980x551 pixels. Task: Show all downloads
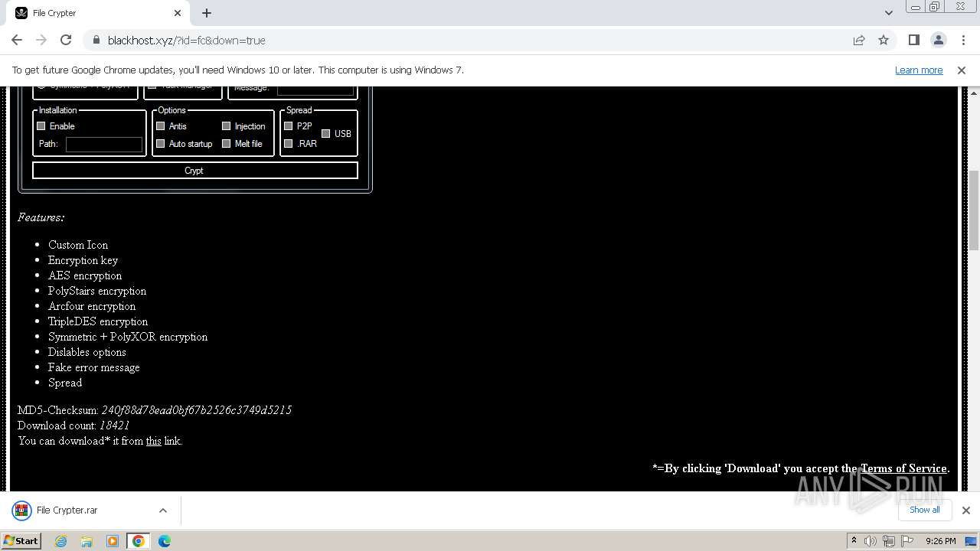[x=924, y=510]
